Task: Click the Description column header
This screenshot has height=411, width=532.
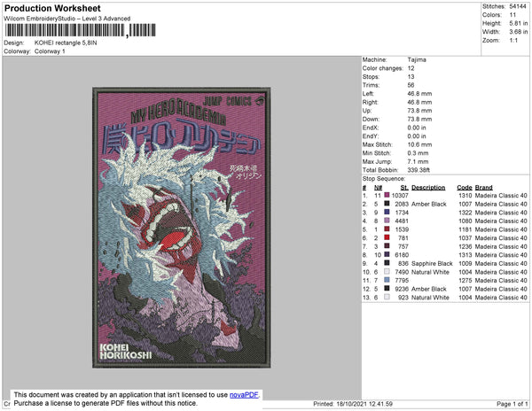Action: (x=428, y=188)
